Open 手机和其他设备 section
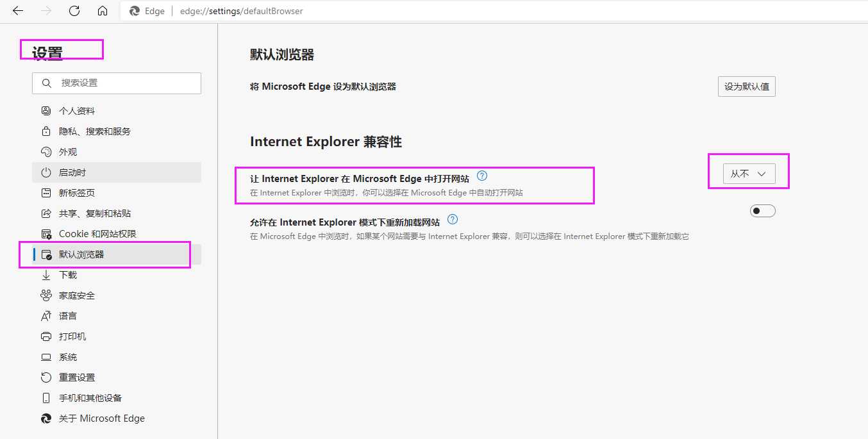 click(117, 398)
